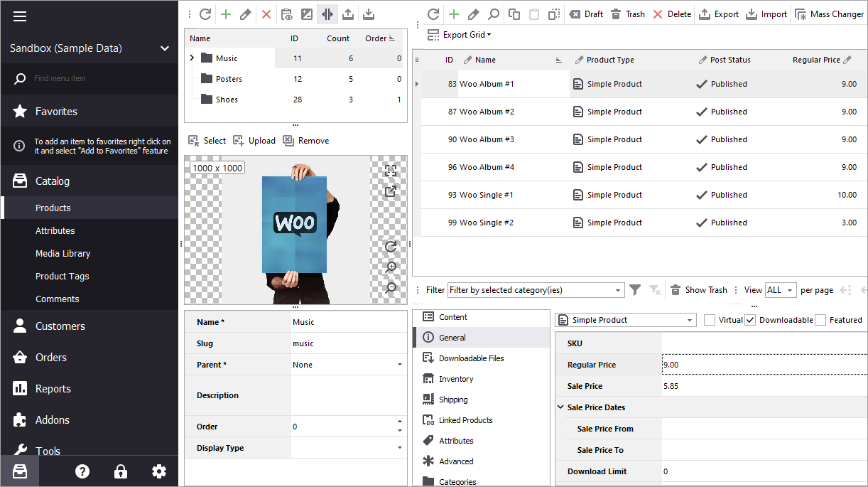Collapse the Sale Price Dates section
The width and height of the screenshot is (868, 487).
coord(561,407)
